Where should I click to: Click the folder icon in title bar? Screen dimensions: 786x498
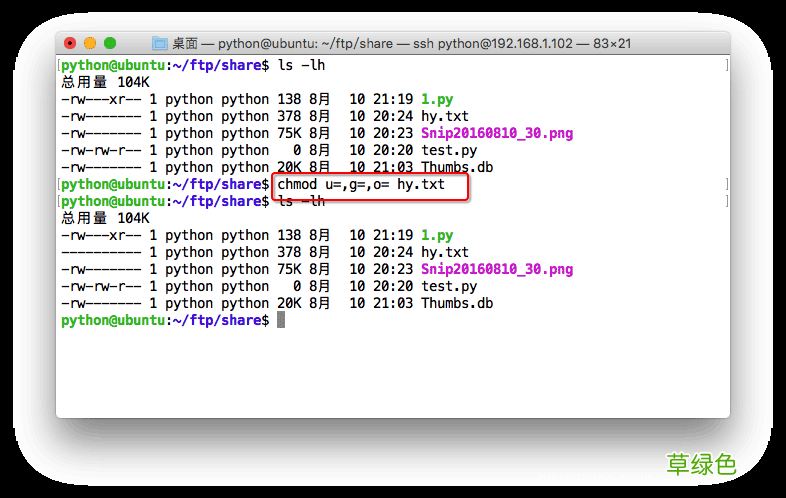coord(160,43)
